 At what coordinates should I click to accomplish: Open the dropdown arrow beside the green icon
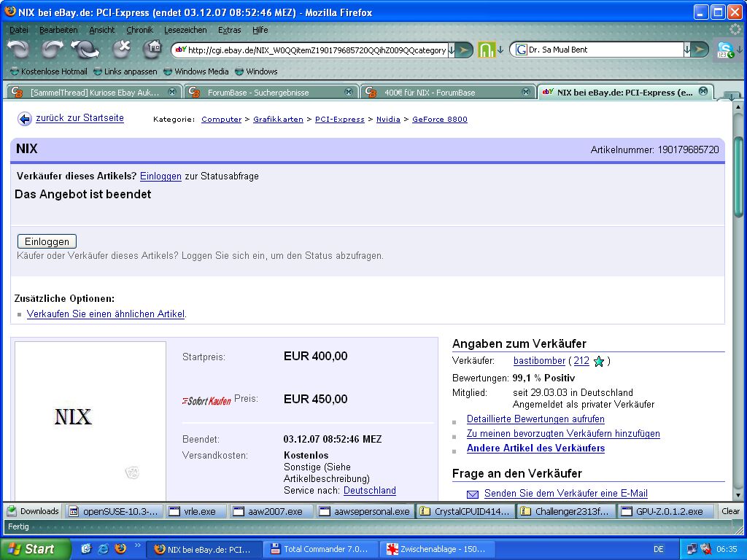pos(500,50)
